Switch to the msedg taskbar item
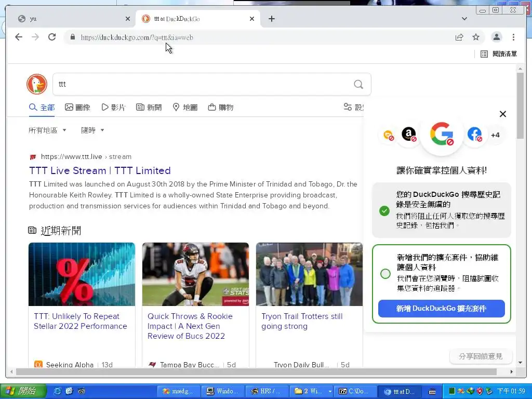Screen dimensions: 532x399 (x=179, y=391)
